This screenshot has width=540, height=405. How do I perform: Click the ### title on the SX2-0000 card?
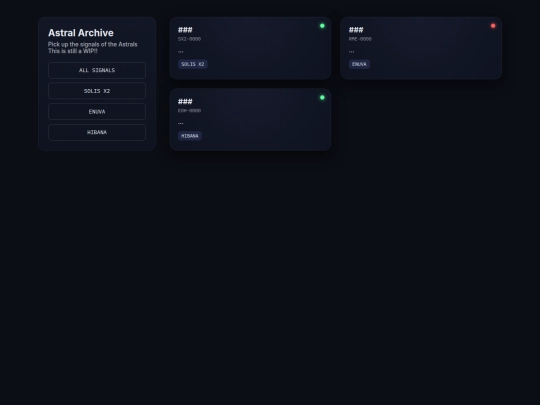tap(185, 30)
